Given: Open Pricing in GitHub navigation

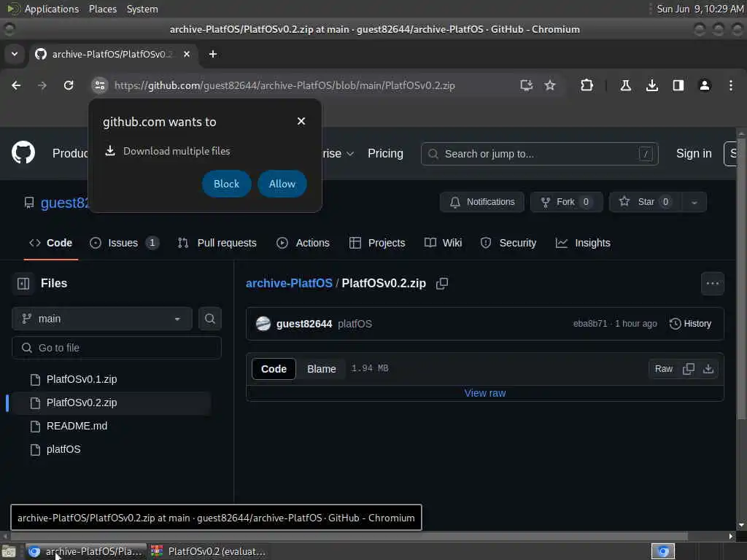Looking at the screenshot, I should click(385, 153).
